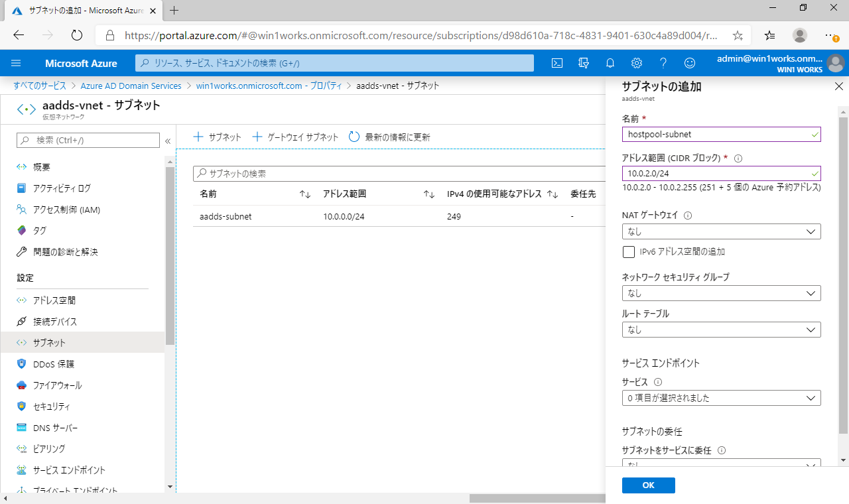Click the browser back arrow
This screenshot has width=849, height=504.
(19, 35)
